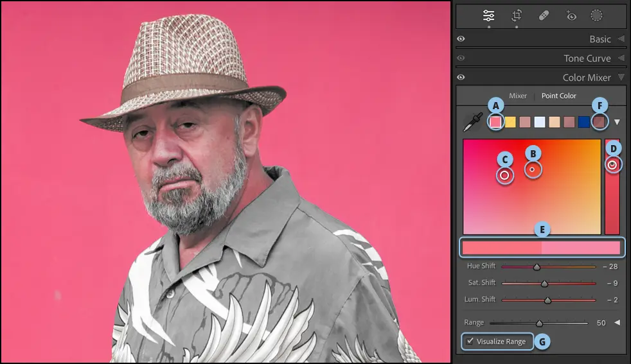Screen dimensions: 631x364
Task: Toggle Basic panel visibility eye
Action: coord(461,39)
